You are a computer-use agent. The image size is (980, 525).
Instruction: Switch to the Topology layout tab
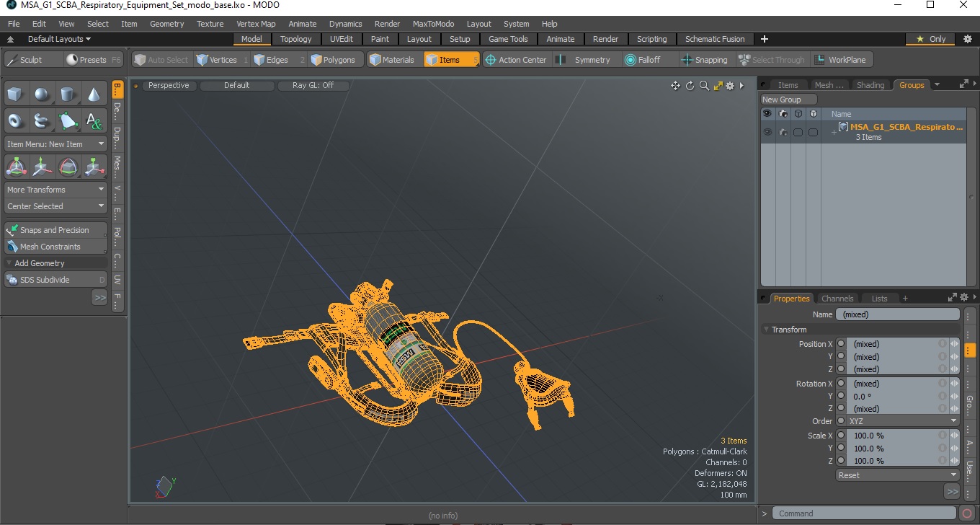(296, 39)
